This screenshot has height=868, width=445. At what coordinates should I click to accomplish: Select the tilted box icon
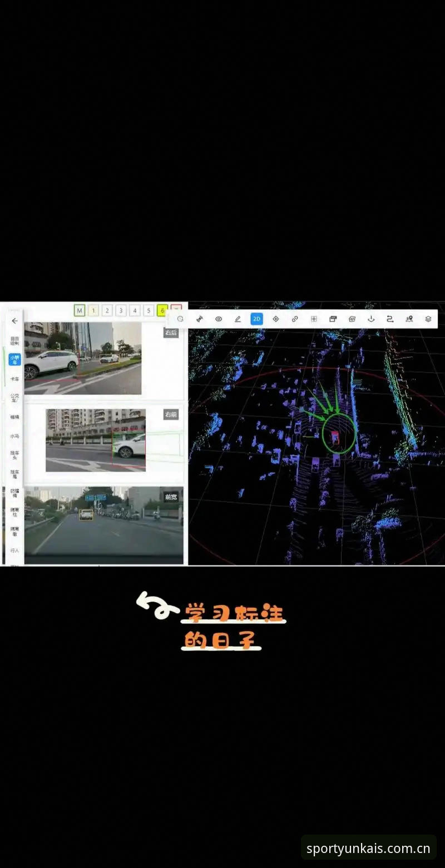352,319
